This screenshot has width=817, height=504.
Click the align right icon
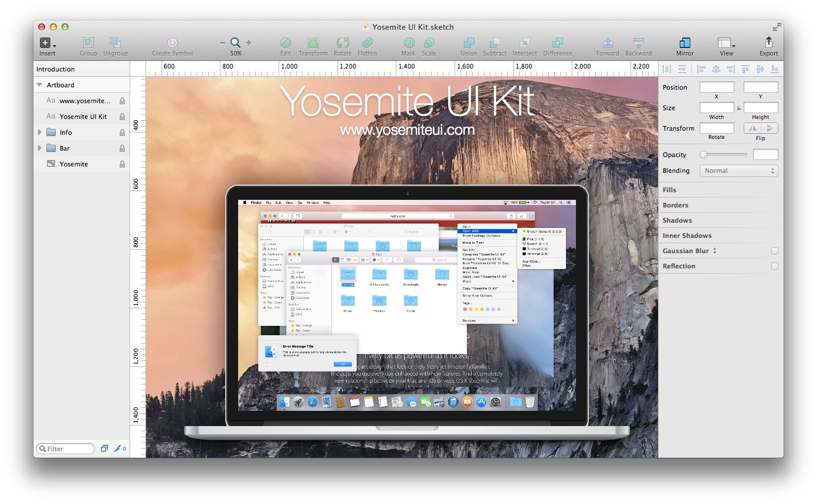(730, 69)
